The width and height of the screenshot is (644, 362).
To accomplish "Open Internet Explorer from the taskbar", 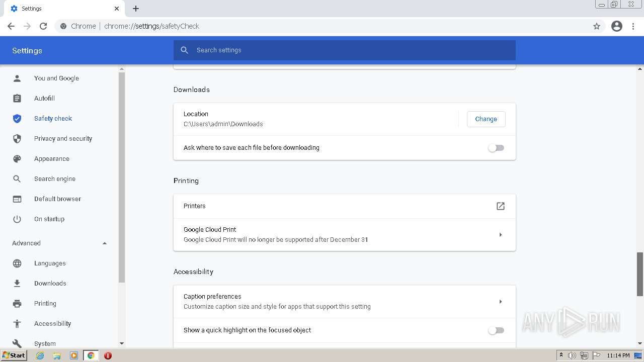I will [x=40, y=355].
